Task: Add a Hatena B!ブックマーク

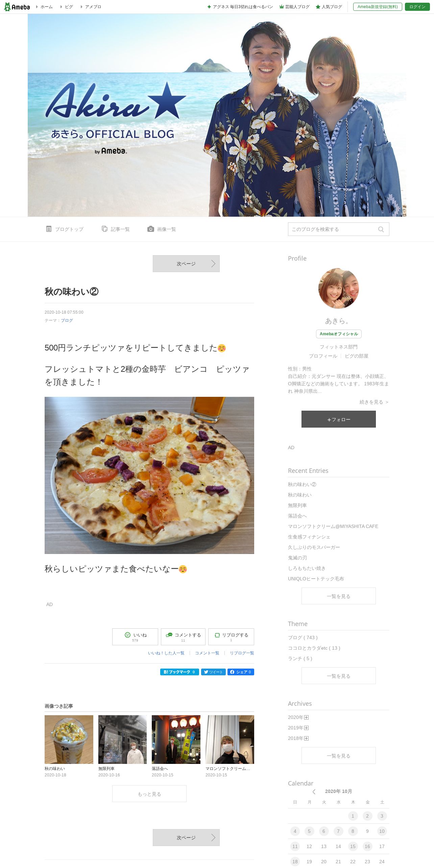Action: (x=179, y=672)
